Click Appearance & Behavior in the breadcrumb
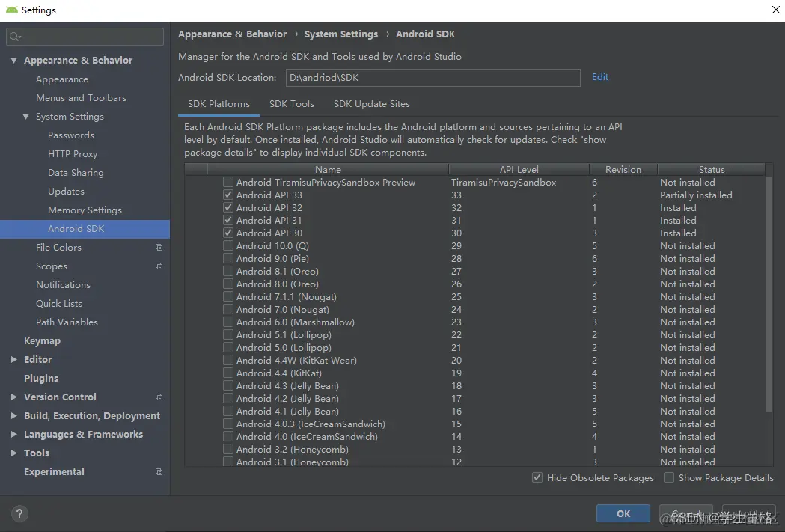This screenshot has height=532, width=785. (232, 34)
